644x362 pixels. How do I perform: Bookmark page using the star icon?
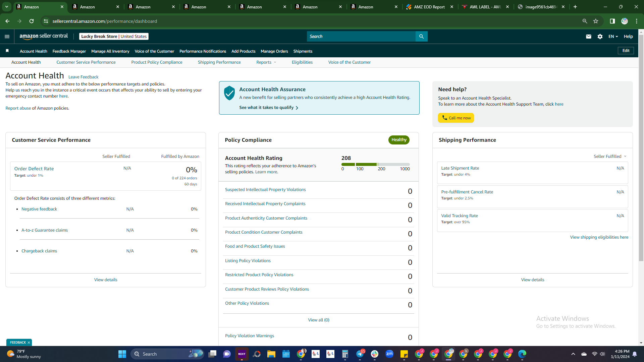(596, 21)
